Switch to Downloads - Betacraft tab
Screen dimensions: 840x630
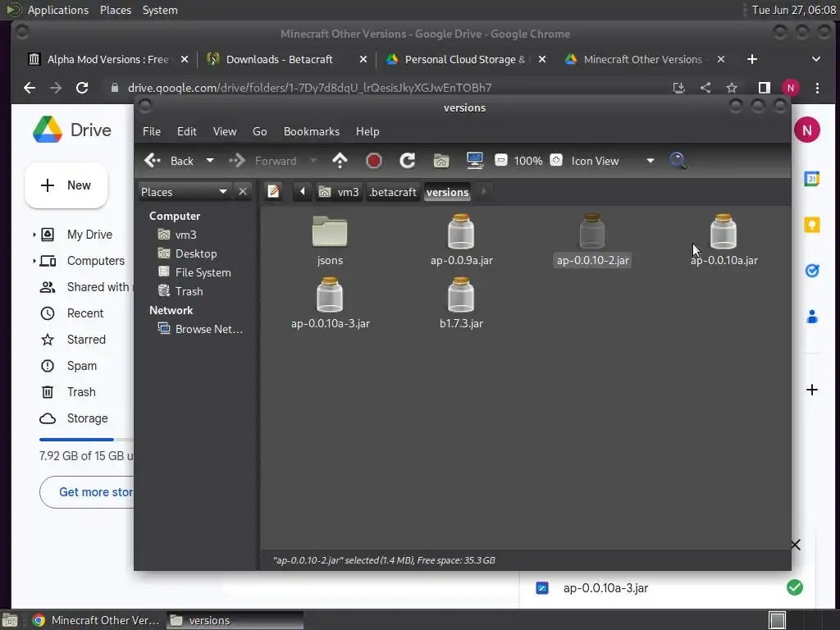[279, 59]
